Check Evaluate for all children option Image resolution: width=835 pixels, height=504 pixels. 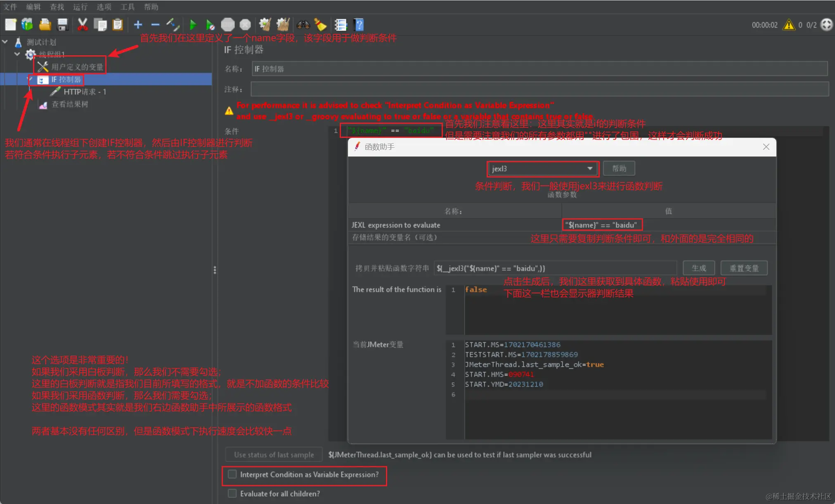click(232, 493)
